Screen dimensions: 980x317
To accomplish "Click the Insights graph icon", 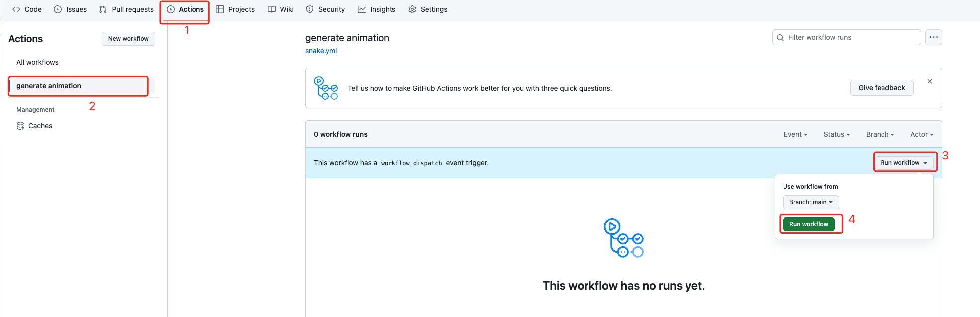I will tap(362, 9).
